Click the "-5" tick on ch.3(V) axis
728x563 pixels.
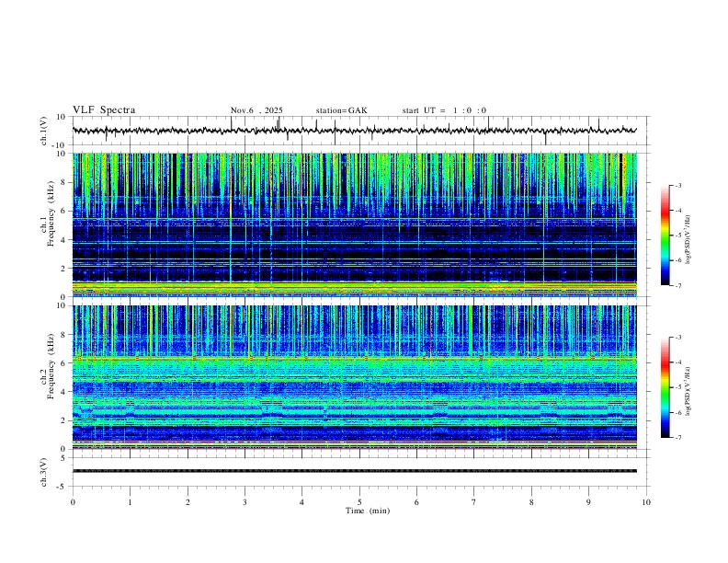coord(63,487)
